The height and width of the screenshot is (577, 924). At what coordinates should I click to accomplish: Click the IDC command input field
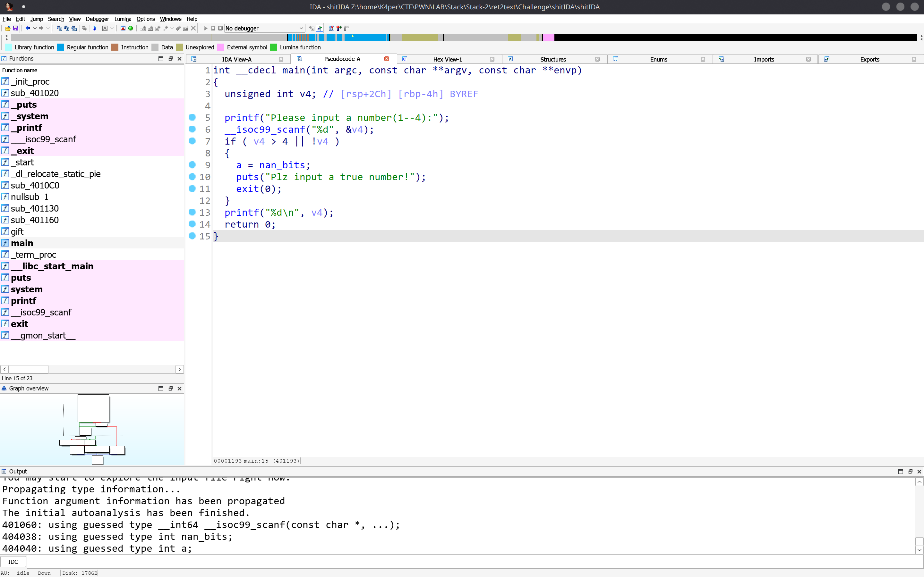pyautogui.click(x=474, y=562)
